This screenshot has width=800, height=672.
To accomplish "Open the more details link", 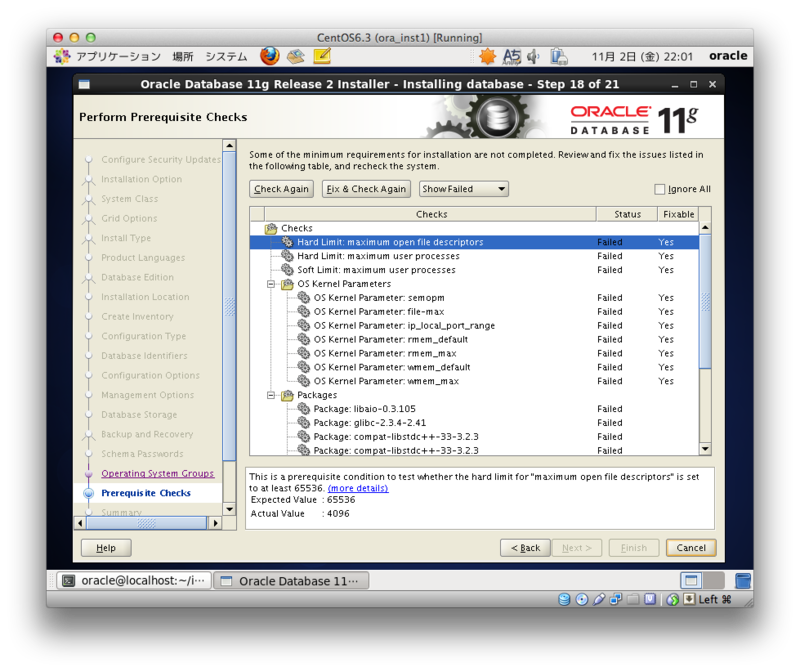I will tap(358, 488).
